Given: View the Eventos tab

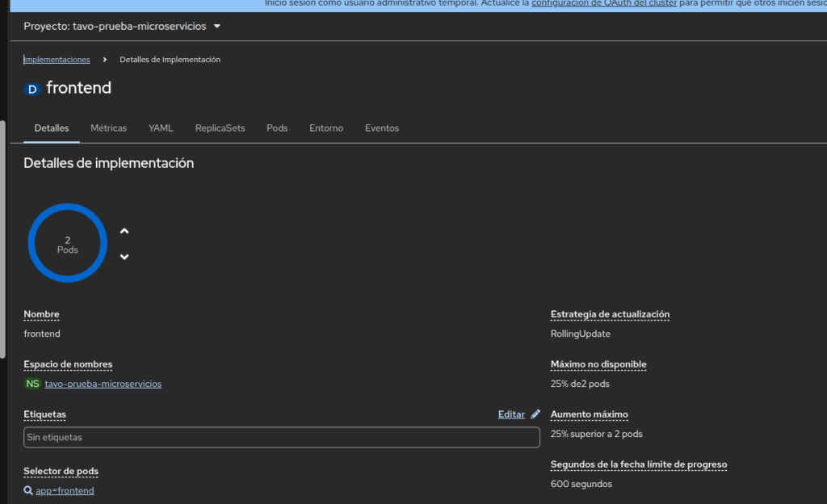Looking at the screenshot, I should 381,128.
